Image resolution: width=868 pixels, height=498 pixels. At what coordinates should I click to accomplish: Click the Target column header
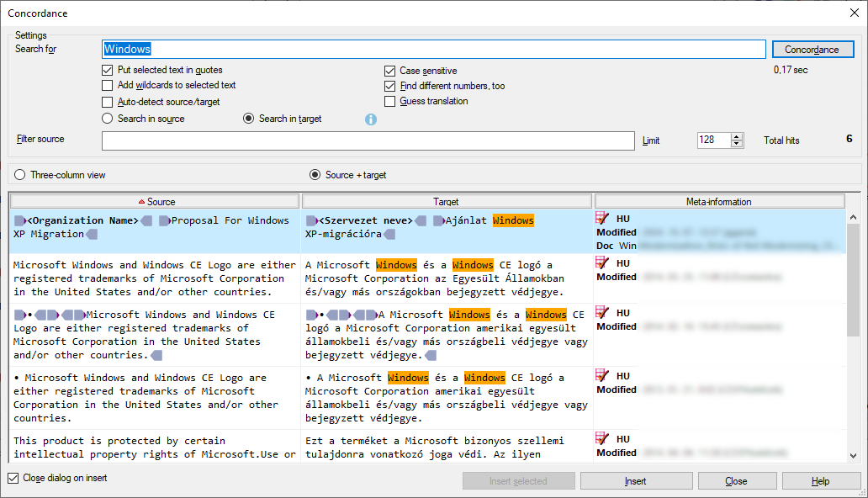pyautogui.click(x=447, y=200)
